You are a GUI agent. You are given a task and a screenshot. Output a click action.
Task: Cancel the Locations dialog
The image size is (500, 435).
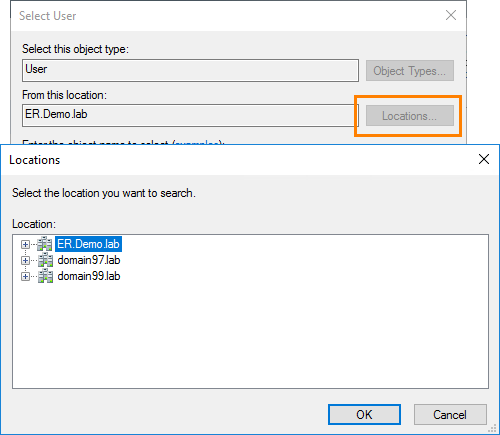(x=450, y=415)
